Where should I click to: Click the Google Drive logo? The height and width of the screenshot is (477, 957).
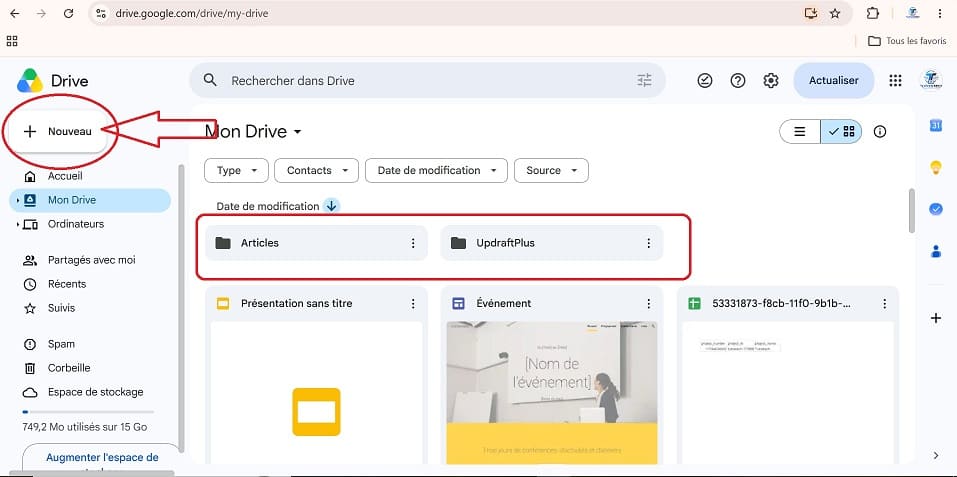(30, 81)
